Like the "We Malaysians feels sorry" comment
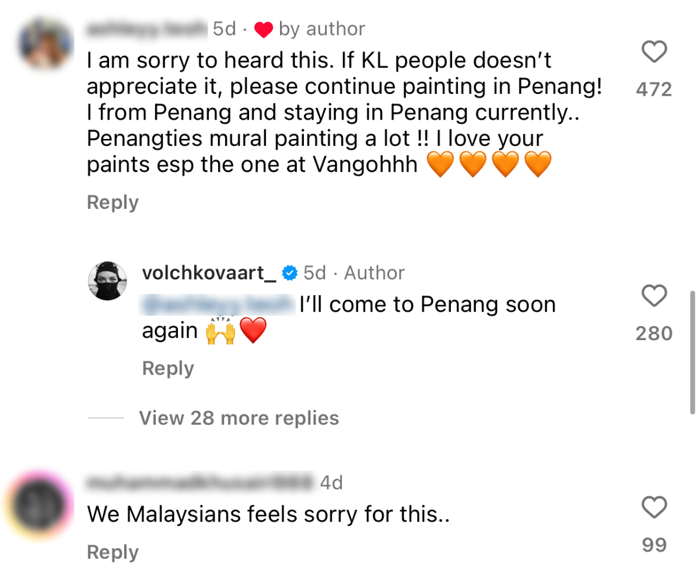 (653, 507)
